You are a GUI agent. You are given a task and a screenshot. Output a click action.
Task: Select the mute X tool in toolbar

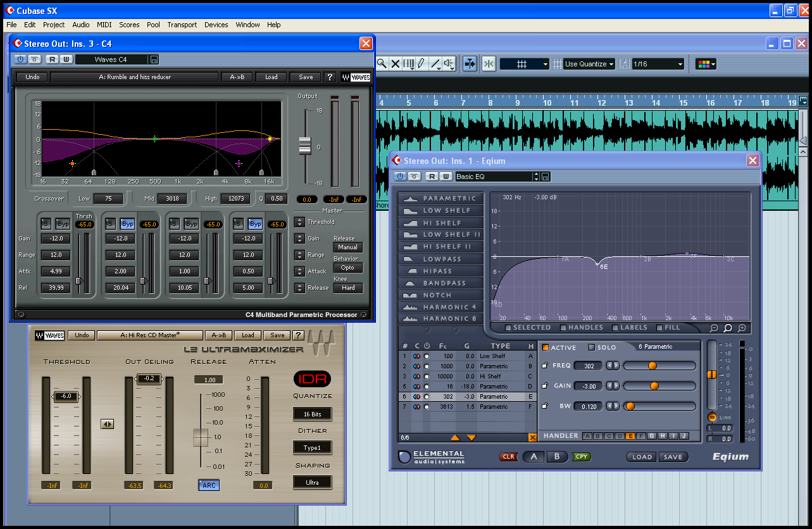coord(396,64)
